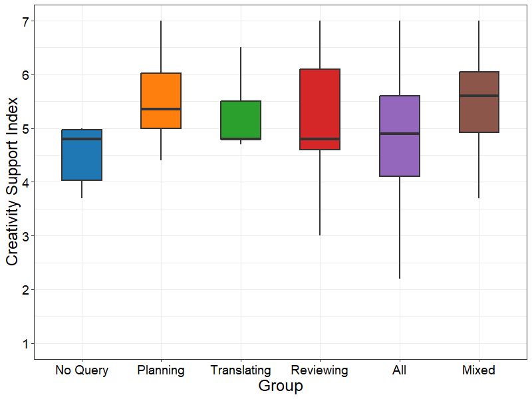Select the "Translating" axis label

click(241, 370)
